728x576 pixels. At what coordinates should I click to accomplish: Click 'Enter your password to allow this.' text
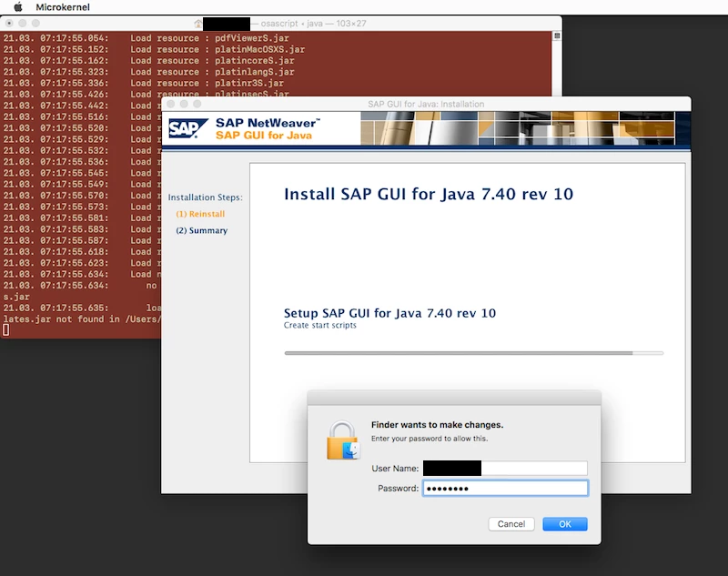430,439
